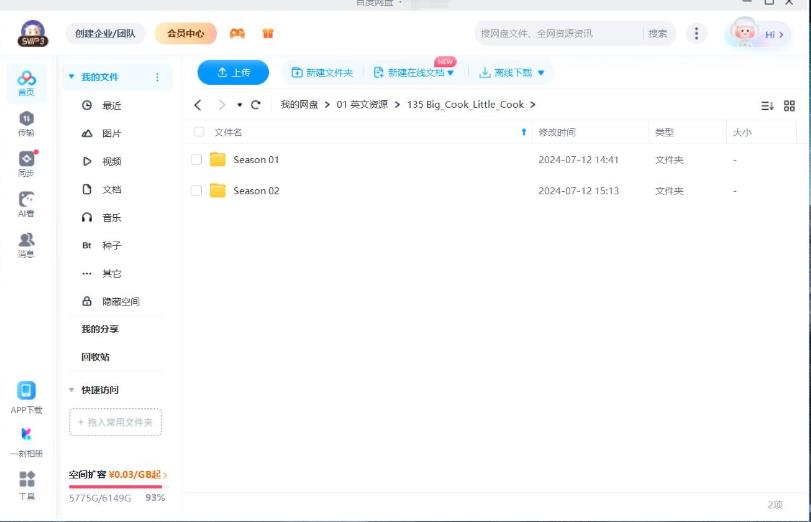Screen dimensions: 811x522
Task: Click the 搜索 search button
Action: (x=657, y=34)
